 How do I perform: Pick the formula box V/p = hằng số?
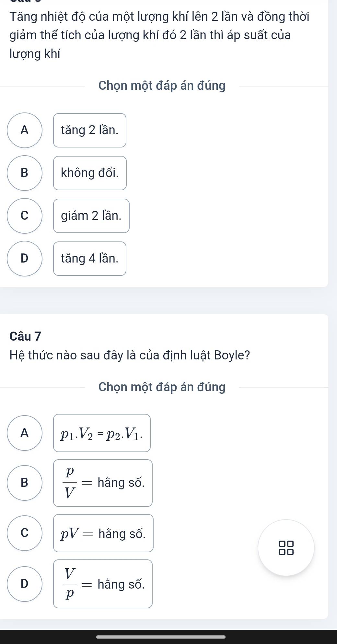(103, 584)
